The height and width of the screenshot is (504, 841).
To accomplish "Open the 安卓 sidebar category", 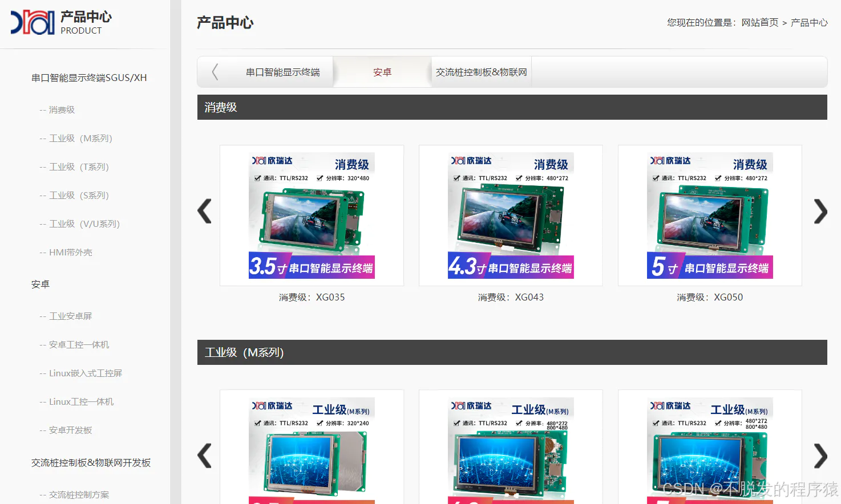I will point(41,284).
